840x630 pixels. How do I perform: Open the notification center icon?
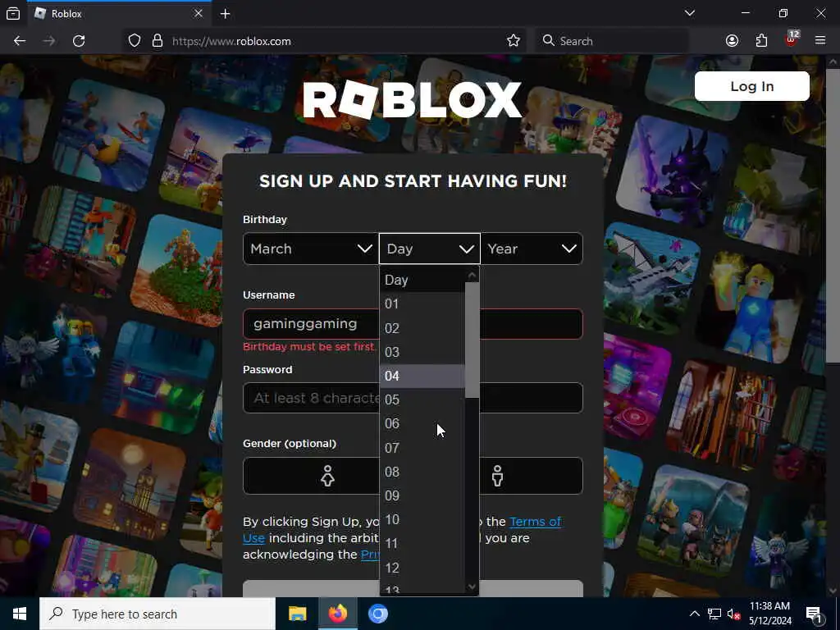(815, 614)
